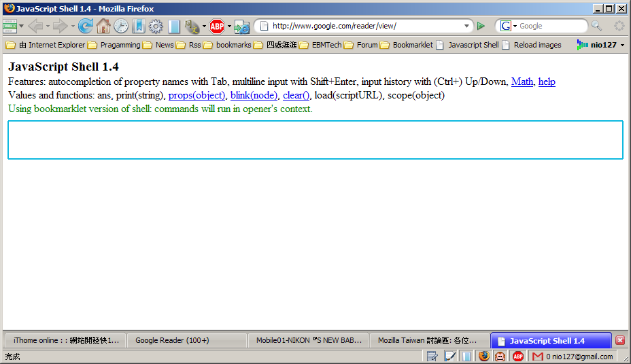Open the News bookmarks folder
The image size is (631, 364).
click(158, 45)
